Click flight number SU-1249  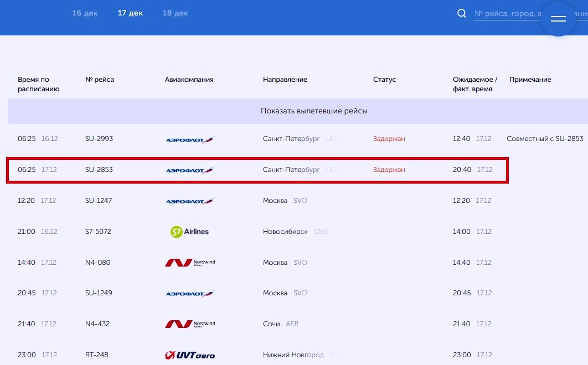pos(99,293)
